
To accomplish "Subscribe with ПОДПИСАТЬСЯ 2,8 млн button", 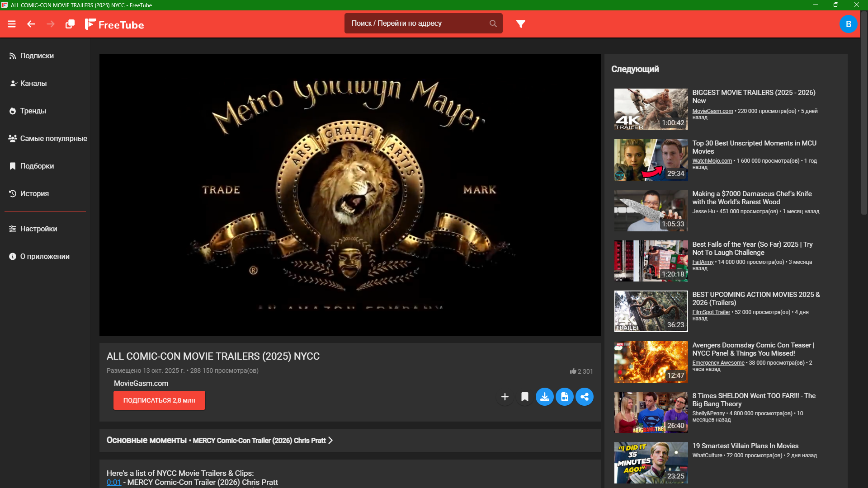I will tap(159, 400).
